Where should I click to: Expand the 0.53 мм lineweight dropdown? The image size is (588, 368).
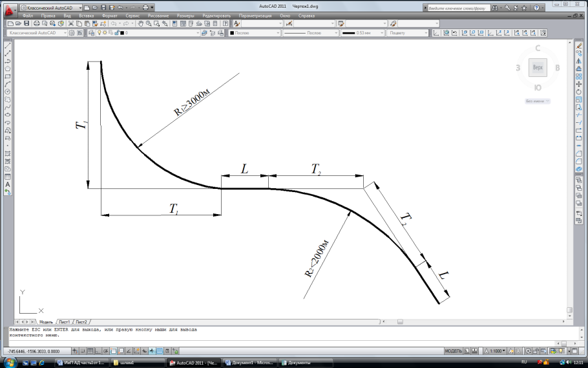[361, 32]
